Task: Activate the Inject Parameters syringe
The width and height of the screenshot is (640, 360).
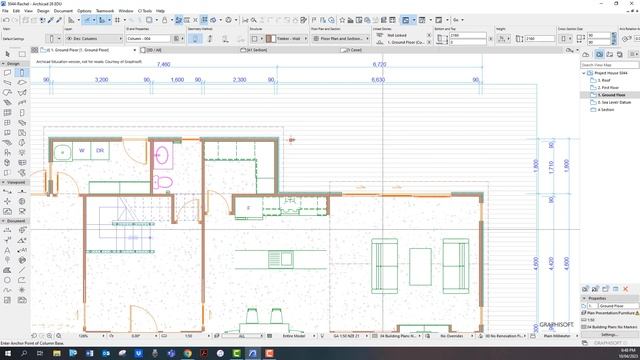Action: coord(59,20)
